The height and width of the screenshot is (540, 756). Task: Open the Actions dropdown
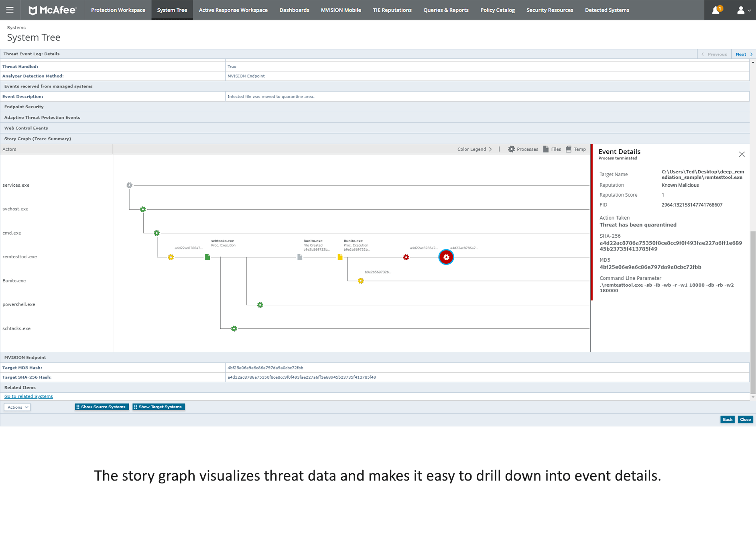tap(17, 407)
